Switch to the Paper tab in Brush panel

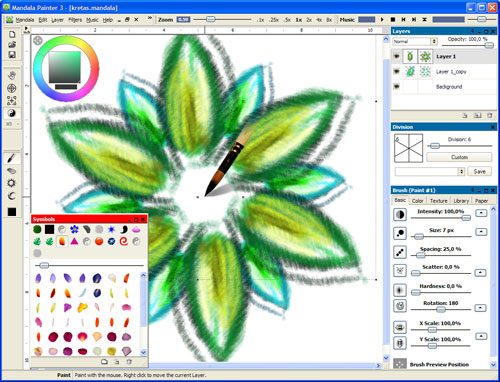(481, 201)
